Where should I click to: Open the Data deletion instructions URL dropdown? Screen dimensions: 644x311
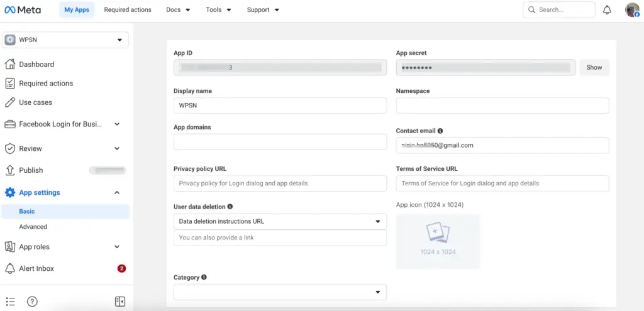[280, 222]
